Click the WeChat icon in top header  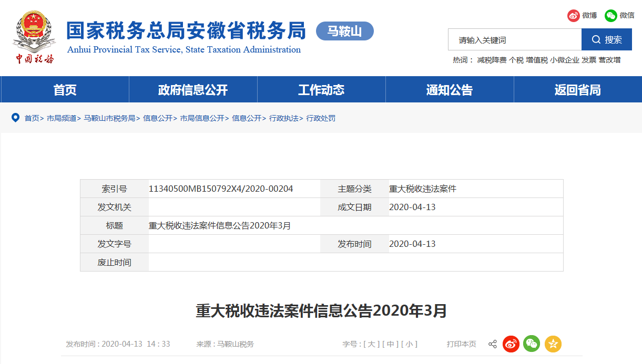pyautogui.click(x=610, y=15)
